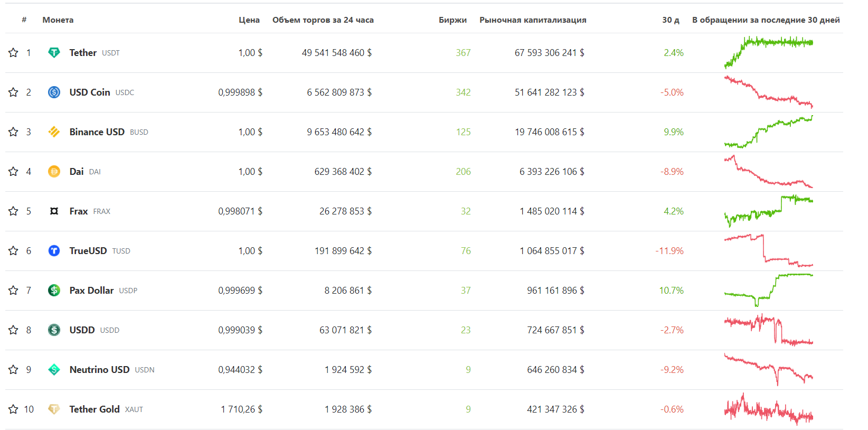Screen dimensions: 868x430
Task: Sort by Цена column header
Action: coord(249,20)
